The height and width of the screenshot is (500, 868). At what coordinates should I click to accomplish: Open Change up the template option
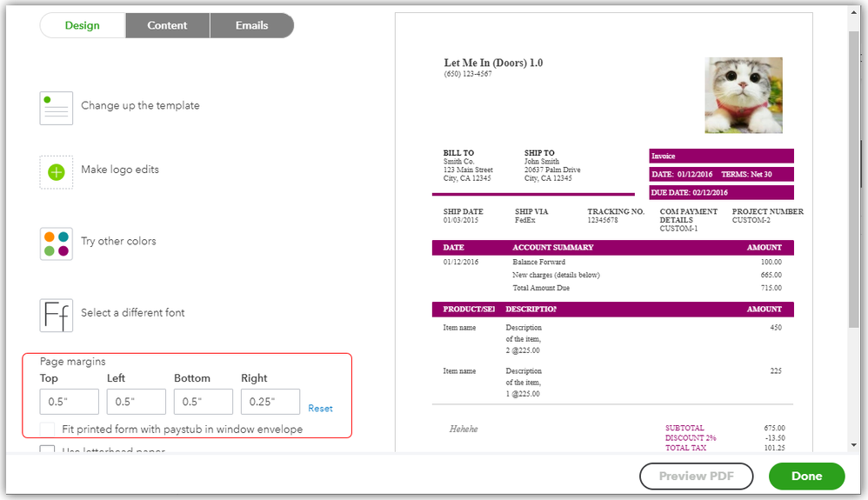click(x=140, y=105)
